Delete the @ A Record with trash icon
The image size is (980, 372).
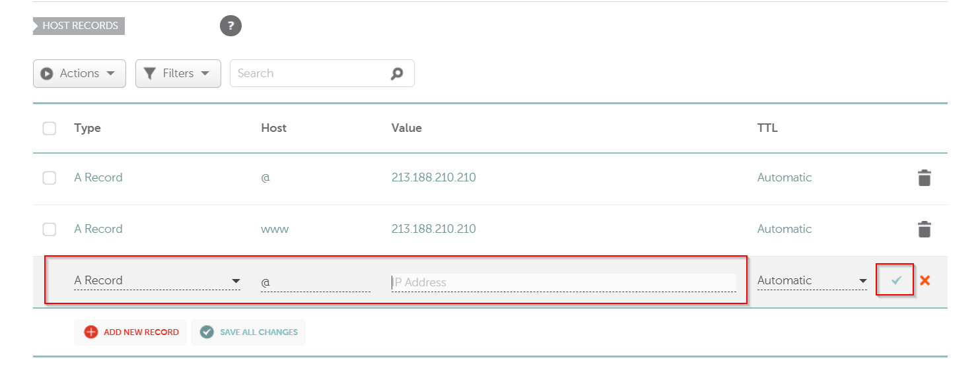click(924, 178)
